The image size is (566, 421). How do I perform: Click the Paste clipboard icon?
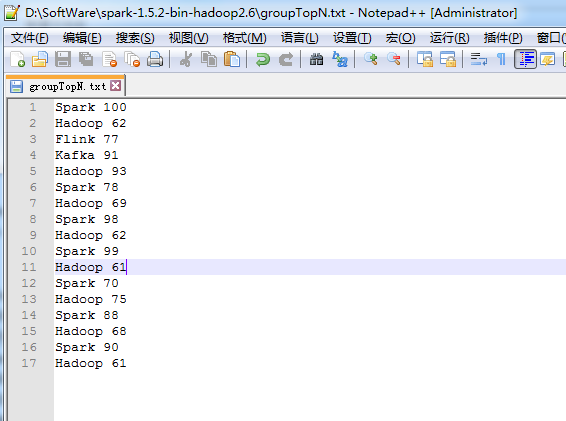(232, 59)
